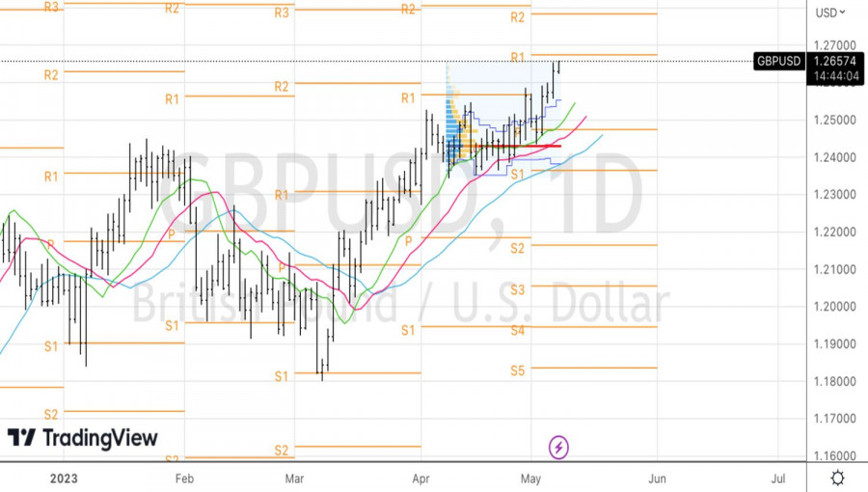Select the S3 pivot level label
This screenshot has height=492, width=868.
coord(517,289)
